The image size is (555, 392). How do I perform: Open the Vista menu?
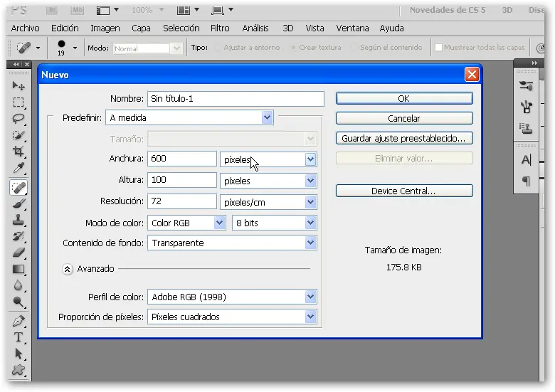click(x=314, y=28)
